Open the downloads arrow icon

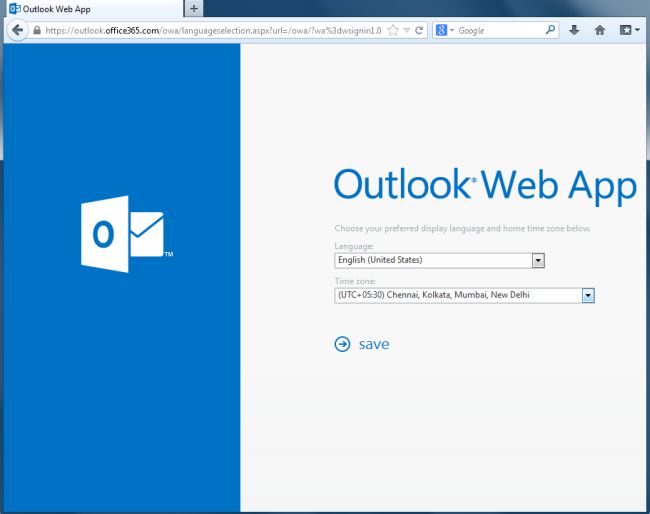coord(574,30)
